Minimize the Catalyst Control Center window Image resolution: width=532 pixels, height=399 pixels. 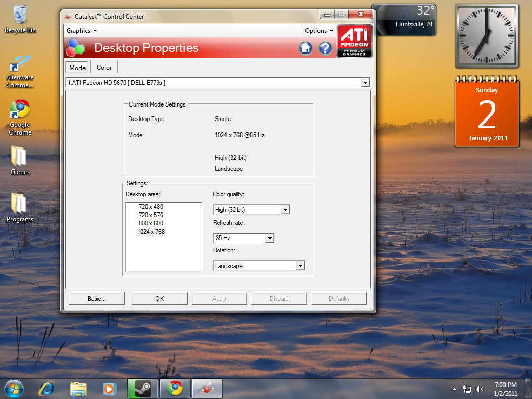(x=327, y=14)
